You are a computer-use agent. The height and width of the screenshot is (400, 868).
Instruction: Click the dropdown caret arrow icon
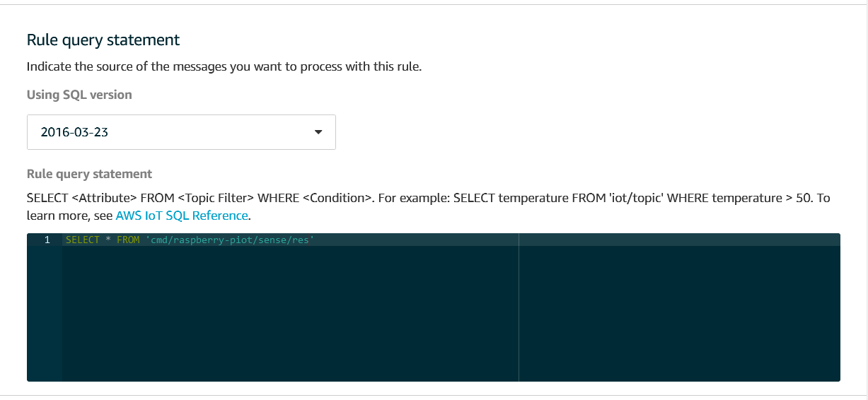(318, 132)
